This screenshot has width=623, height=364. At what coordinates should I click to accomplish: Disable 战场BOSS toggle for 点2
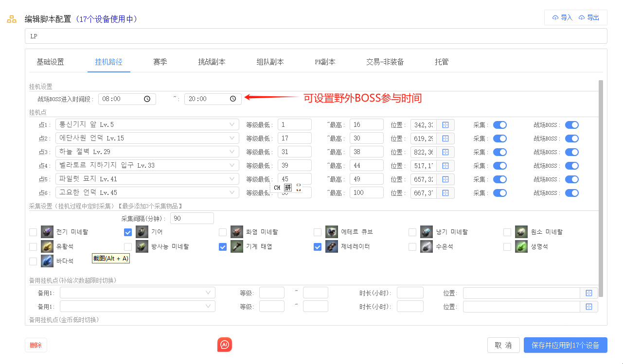(x=571, y=139)
